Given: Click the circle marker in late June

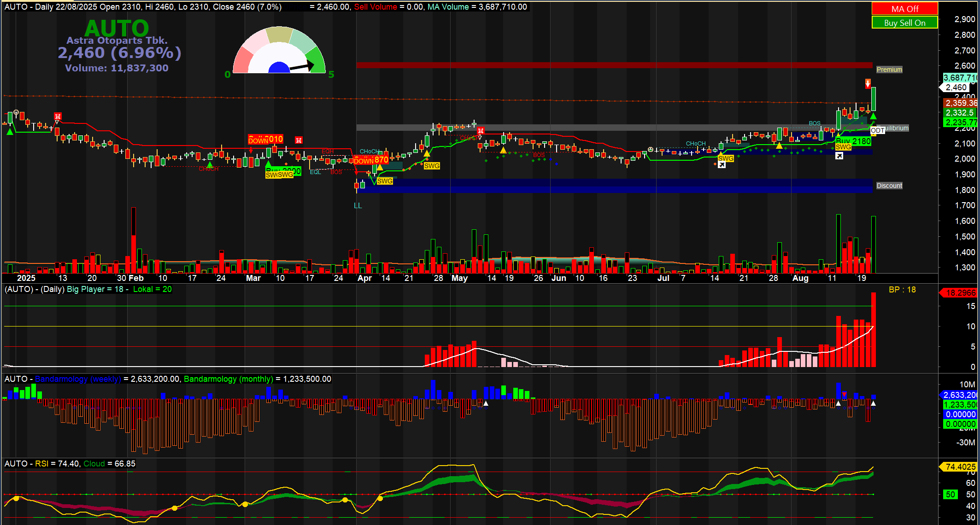Looking at the screenshot, I should 651,149.
